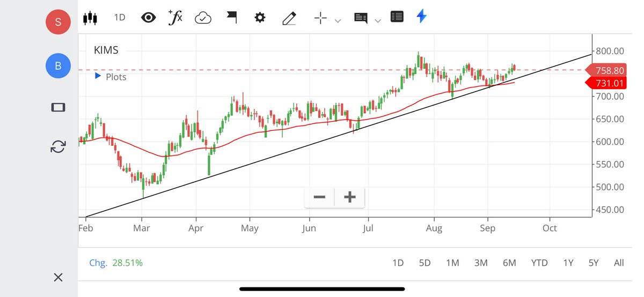Open the candlestick chart type selector

click(90, 18)
